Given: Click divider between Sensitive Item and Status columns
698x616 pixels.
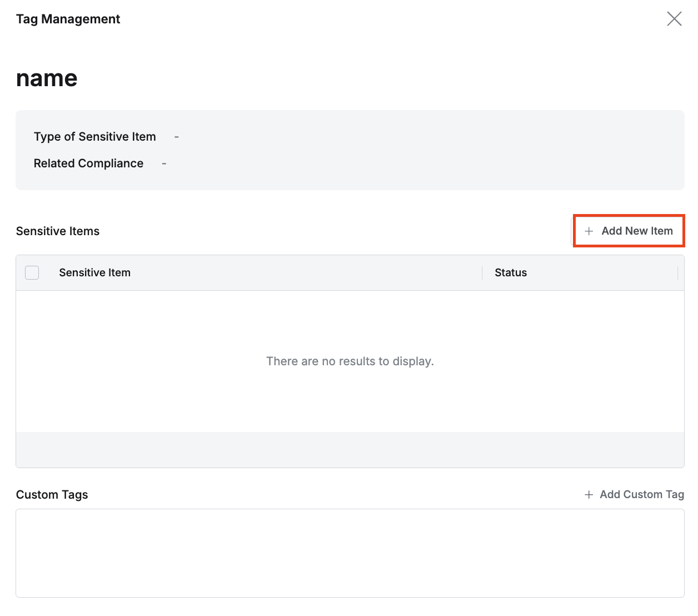Looking at the screenshot, I should (482, 272).
